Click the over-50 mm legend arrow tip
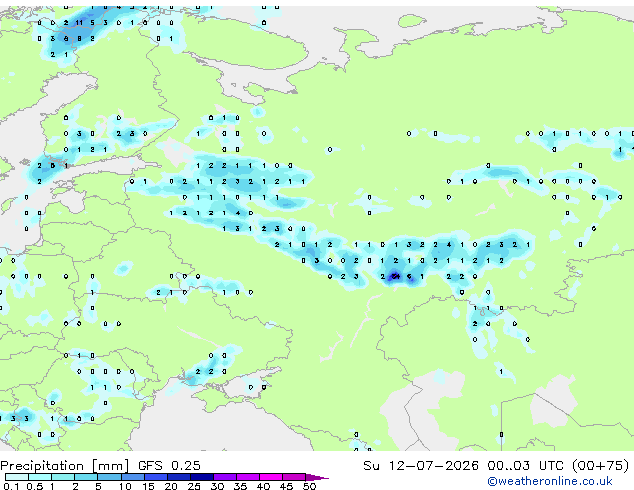634x490 pixels. click(x=317, y=477)
